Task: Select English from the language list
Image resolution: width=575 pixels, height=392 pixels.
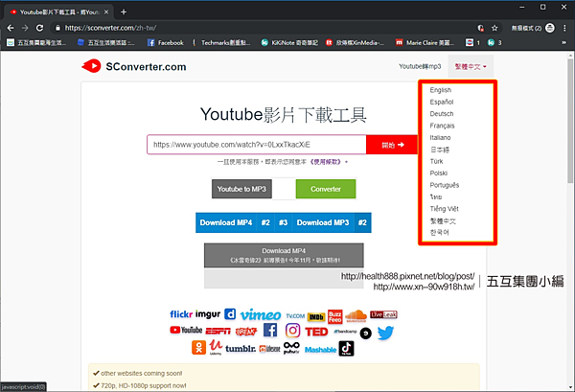Action: tap(441, 90)
